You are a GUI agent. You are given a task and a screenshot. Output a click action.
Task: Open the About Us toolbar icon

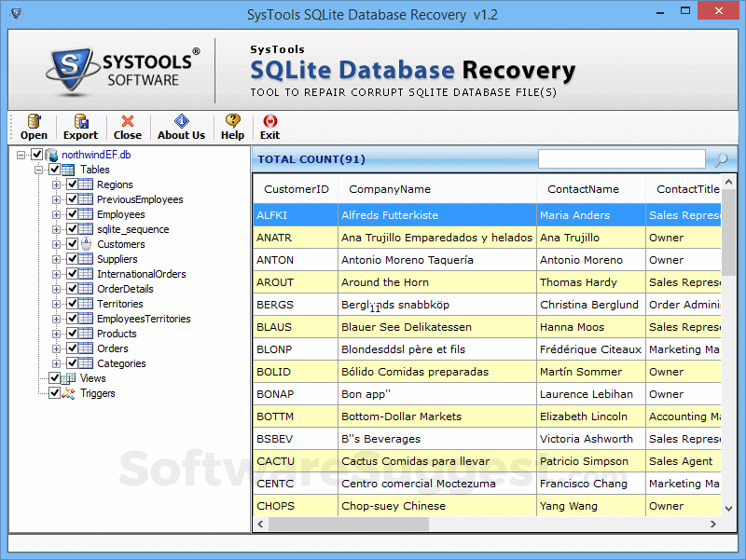(181, 122)
